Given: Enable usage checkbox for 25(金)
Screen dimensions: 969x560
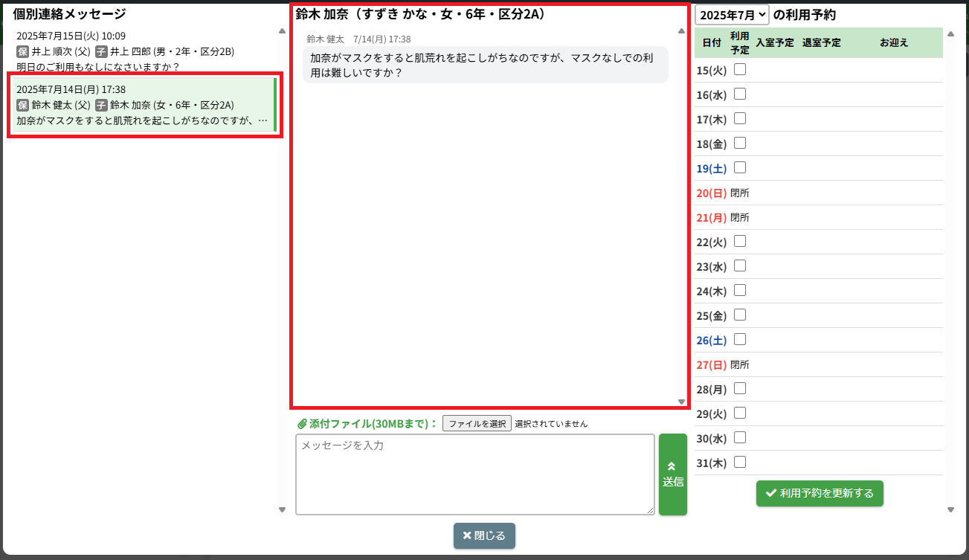Looking at the screenshot, I should coord(740,315).
